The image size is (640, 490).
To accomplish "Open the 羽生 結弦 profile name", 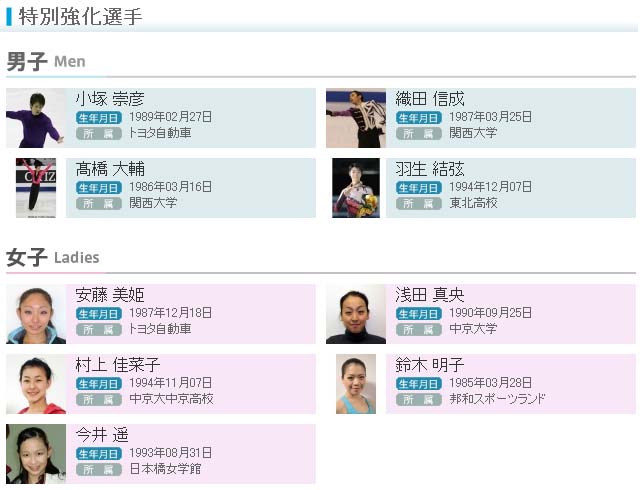I will 430,169.
